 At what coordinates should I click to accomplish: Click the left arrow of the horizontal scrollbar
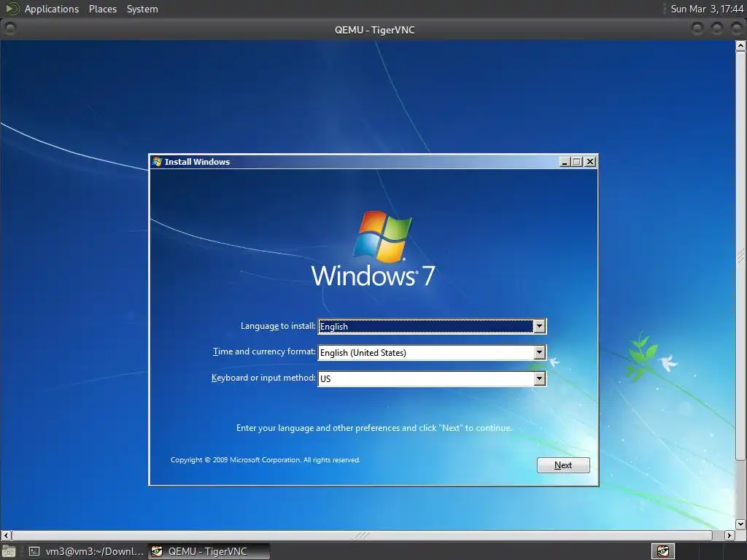(6, 535)
